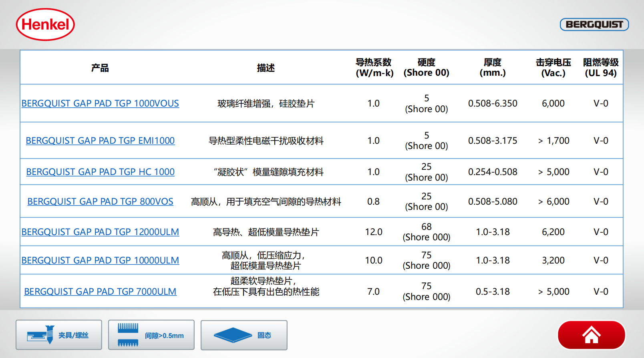Click the 产品 column header
This screenshot has height=358, width=644.
click(x=100, y=68)
